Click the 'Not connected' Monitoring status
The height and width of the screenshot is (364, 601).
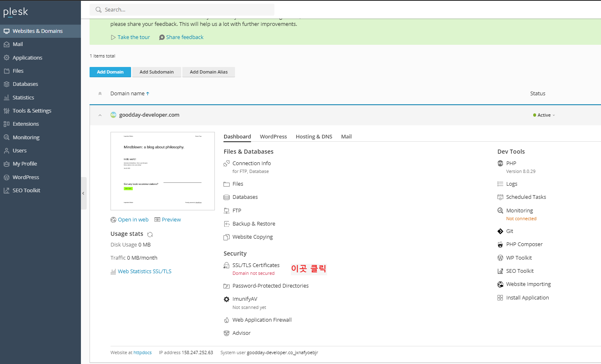point(521,219)
